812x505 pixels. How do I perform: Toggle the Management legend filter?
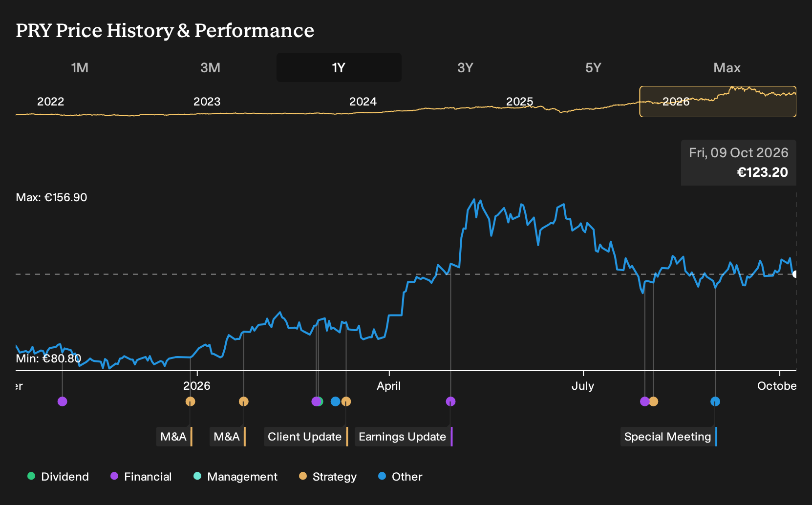coord(235,476)
